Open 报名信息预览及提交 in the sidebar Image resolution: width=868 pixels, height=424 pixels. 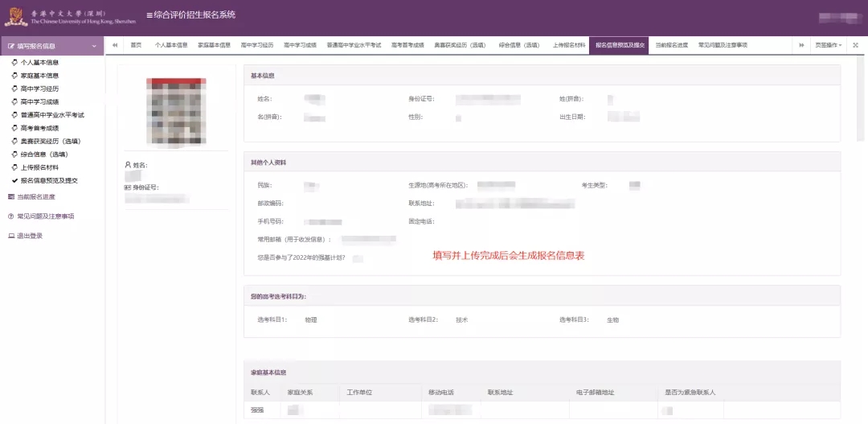tap(49, 180)
